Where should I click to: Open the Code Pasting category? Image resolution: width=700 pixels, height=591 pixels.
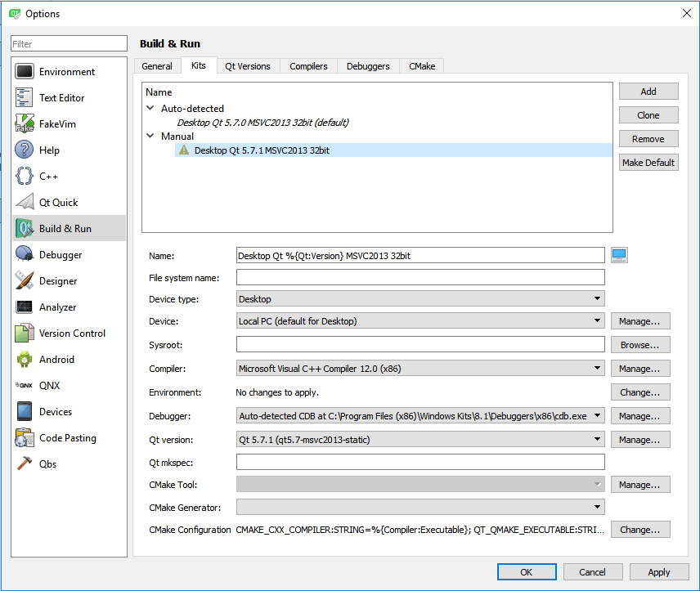point(67,438)
